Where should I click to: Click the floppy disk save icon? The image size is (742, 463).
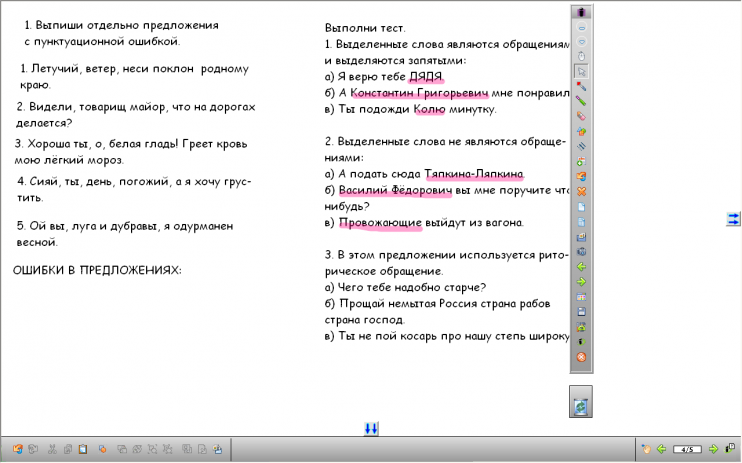(x=581, y=311)
